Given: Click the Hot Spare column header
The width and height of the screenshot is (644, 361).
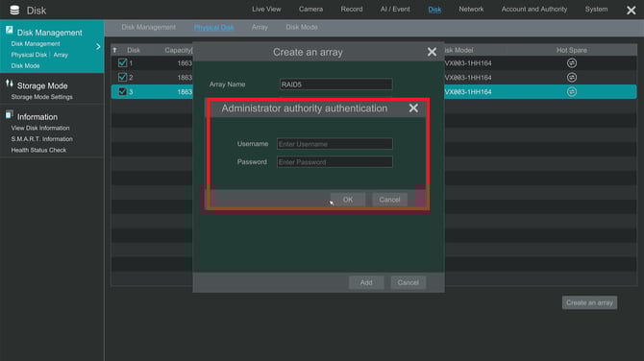Looking at the screenshot, I should [x=571, y=50].
